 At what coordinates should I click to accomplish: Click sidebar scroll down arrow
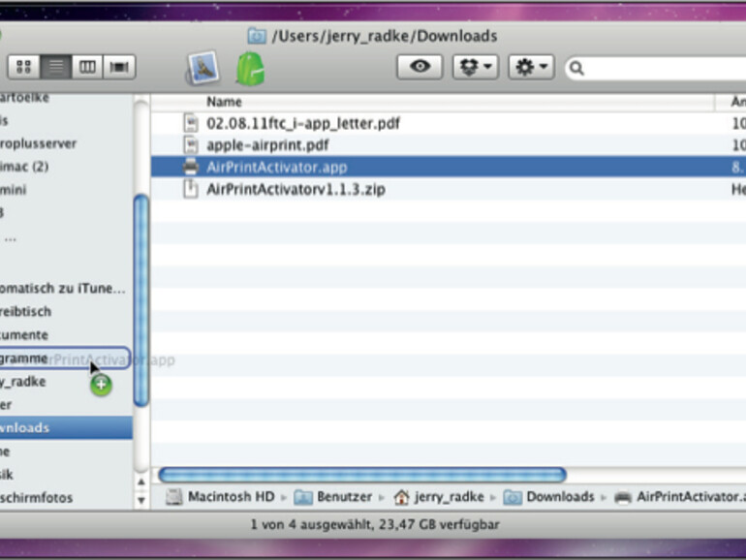pyautogui.click(x=141, y=500)
